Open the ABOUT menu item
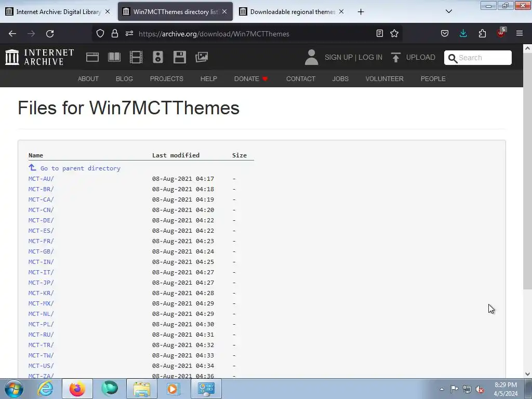 pos(88,79)
